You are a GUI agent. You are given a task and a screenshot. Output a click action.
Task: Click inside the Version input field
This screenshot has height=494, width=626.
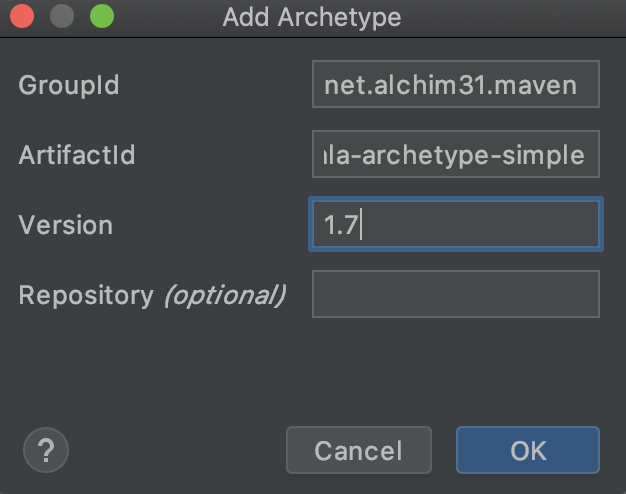(456, 224)
